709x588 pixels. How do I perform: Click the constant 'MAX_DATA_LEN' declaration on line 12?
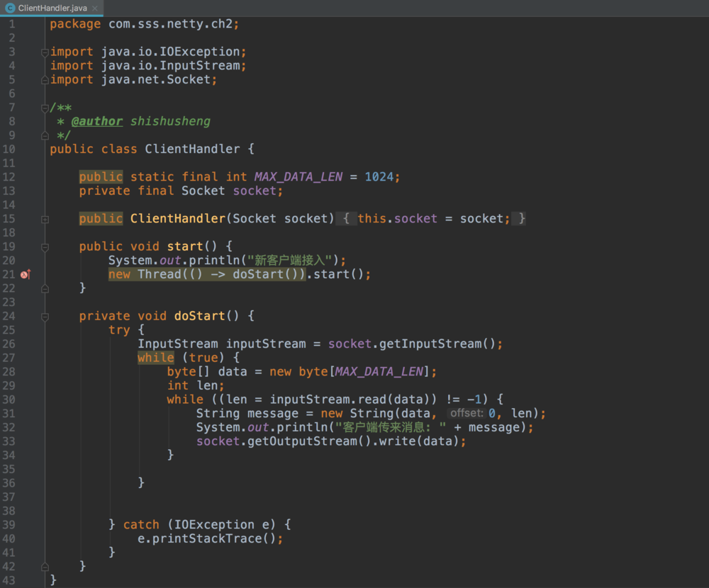(298, 176)
